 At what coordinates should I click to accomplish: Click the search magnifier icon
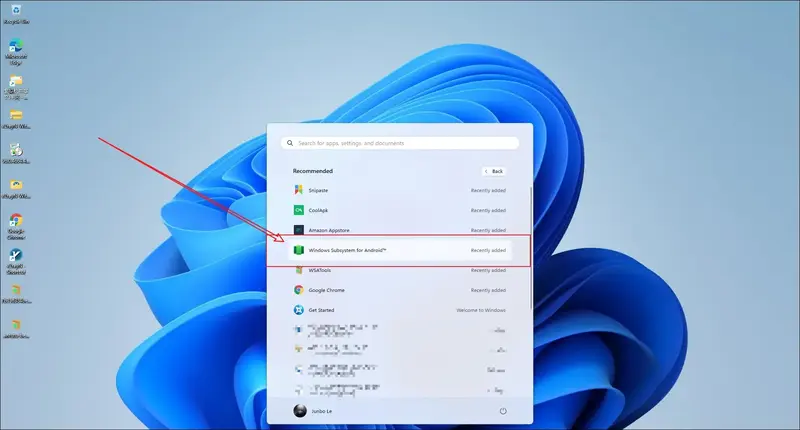point(289,143)
